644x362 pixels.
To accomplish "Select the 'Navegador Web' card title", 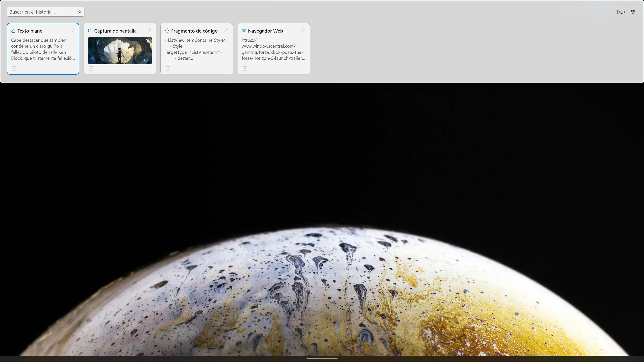I will [x=265, y=31].
